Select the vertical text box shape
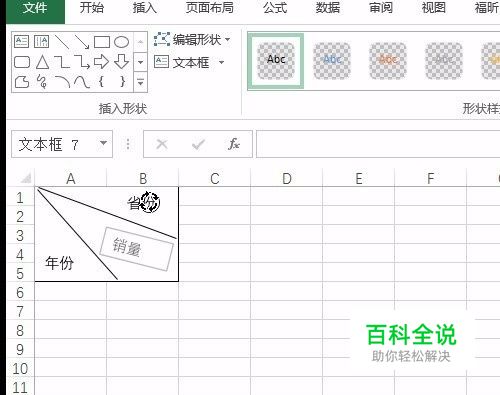500x395 pixels. [x=41, y=42]
